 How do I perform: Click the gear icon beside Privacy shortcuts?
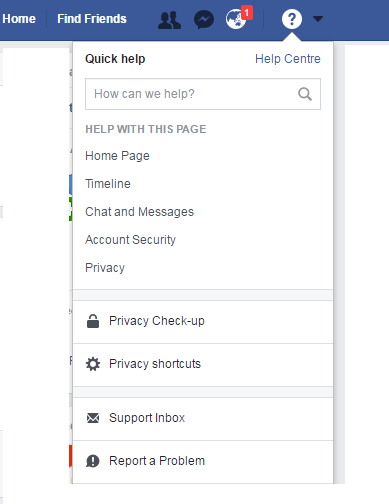click(93, 364)
